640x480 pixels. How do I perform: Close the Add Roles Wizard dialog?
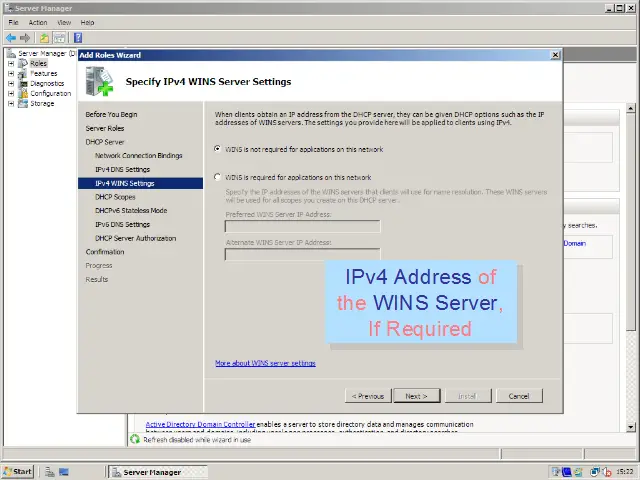pyautogui.click(x=555, y=55)
